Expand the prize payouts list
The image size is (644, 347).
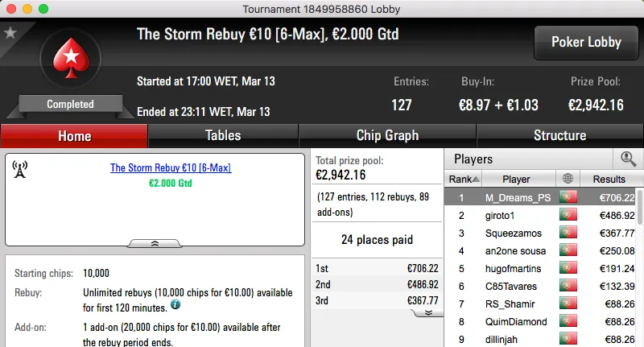tap(428, 312)
